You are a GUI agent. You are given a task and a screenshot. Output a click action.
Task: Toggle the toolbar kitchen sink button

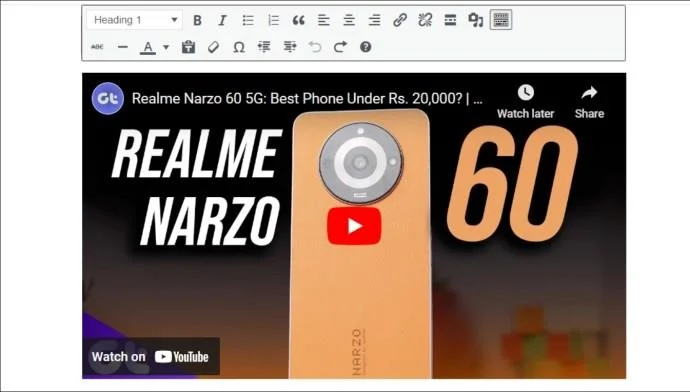click(x=501, y=20)
